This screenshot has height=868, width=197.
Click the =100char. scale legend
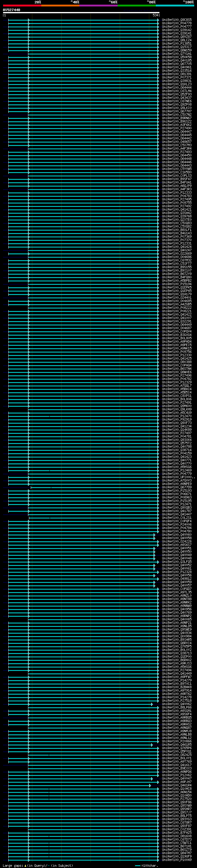point(146,865)
